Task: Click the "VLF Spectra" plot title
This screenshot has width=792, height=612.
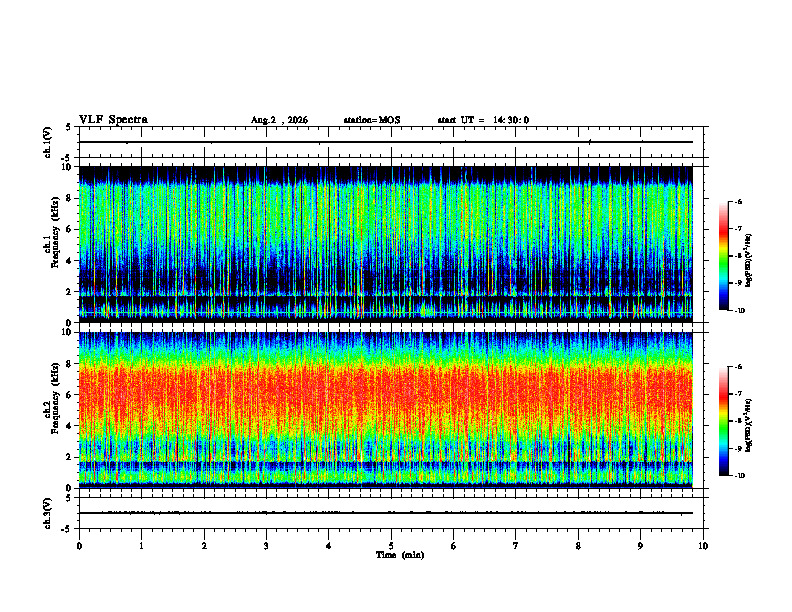Action: 113,119
